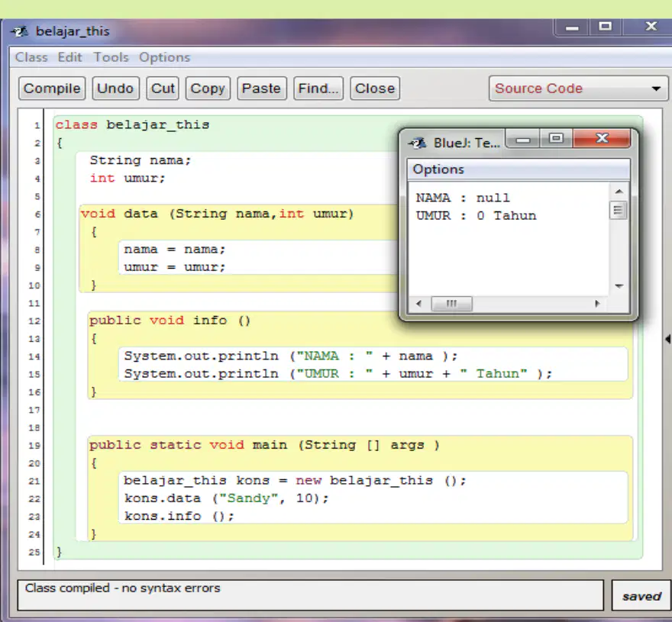Click the 'void data (String nama,int umur)' line
Image resolution: width=672 pixels, height=622 pixels.
coord(218,214)
